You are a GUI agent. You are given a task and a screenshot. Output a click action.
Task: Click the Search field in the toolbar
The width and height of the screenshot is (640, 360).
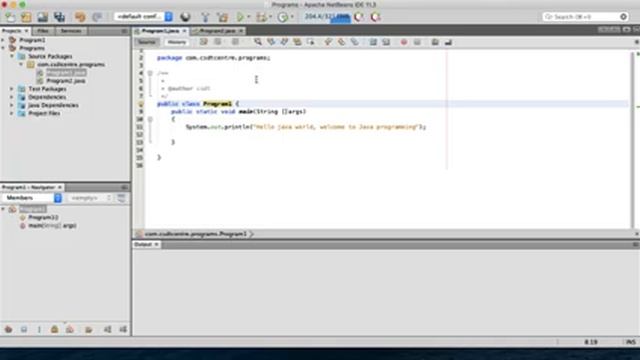[x=585, y=17]
